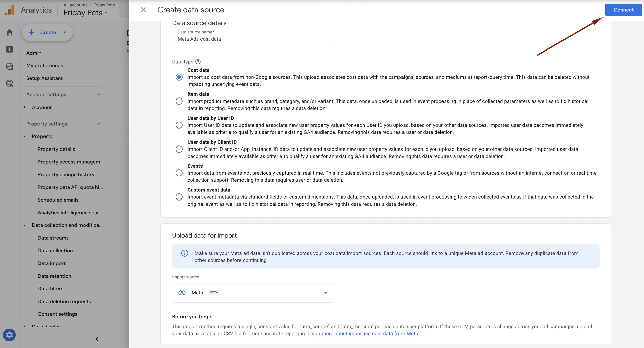This screenshot has height=348, width=644.
Task: Select the Item data radio button
Action: point(179,101)
